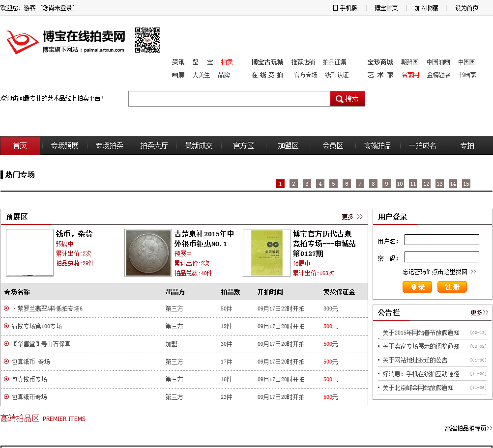Viewport: 493px width, 448px height.
Task: Go to page 12 of 热门专场
Action: [426, 184]
